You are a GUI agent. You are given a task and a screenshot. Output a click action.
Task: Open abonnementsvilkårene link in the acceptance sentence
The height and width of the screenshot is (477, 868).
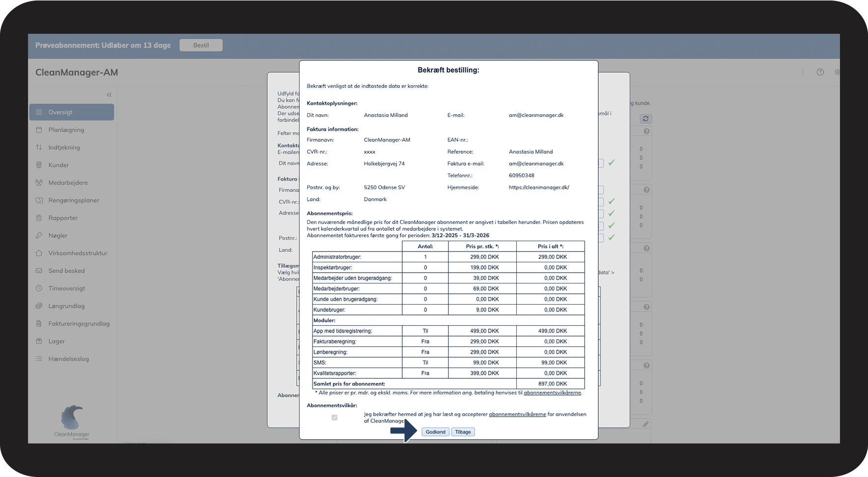pos(517,414)
